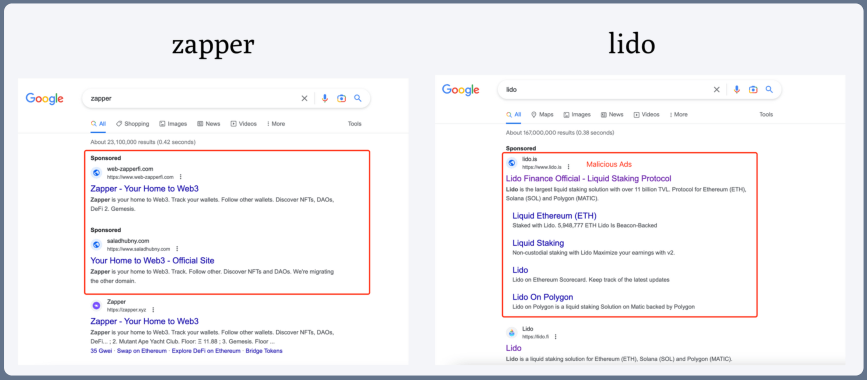
Task: Open image search camera in lido box
Action: pyautogui.click(x=753, y=90)
